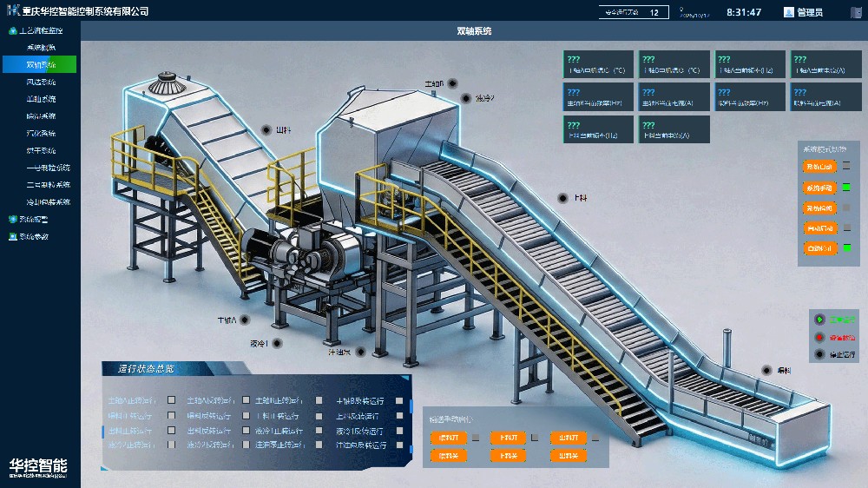
Task: Toggle the 主轴A反转运行 status box
Action: [x=247, y=400]
